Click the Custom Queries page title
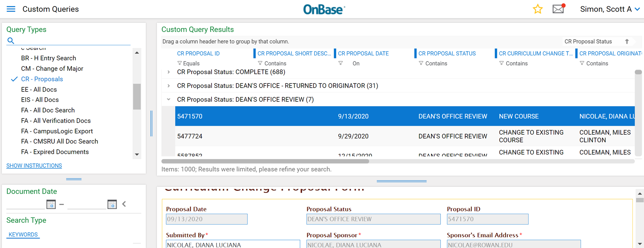The image size is (644, 248). 50,9
